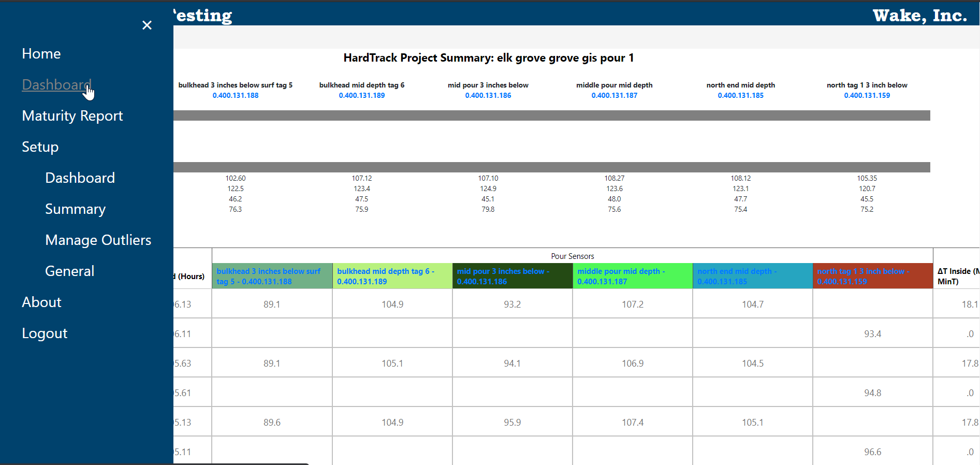Log out via the Logout item
This screenshot has height=465, width=980.
pos(45,333)
